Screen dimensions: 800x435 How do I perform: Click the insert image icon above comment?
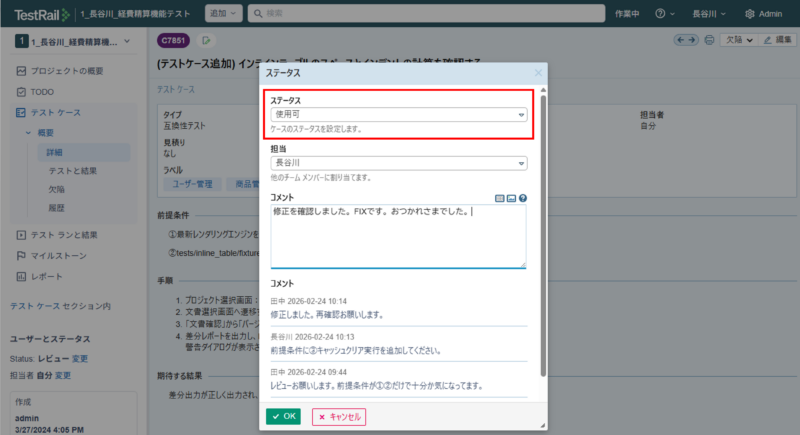[511, 198]
